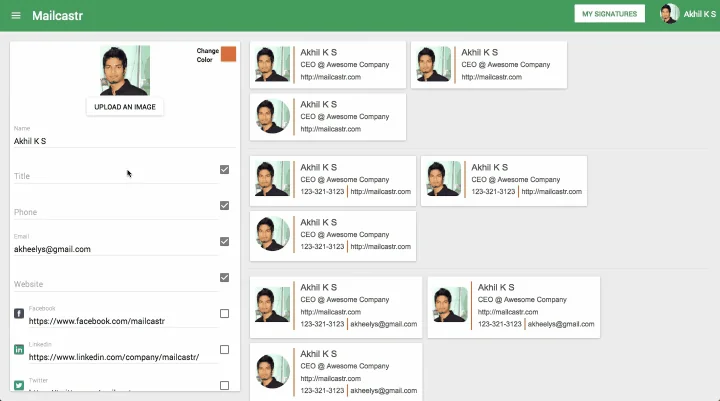The width and height of the screenshot is (720, 401).
Task: Click the Mailcastr logo title
Action: coord(57,16)
